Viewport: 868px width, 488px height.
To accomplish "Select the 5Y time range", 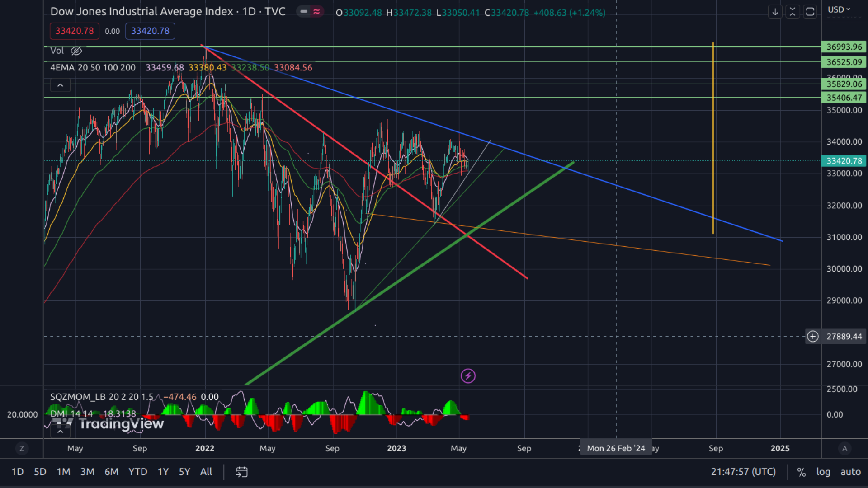I will (184, 472).
